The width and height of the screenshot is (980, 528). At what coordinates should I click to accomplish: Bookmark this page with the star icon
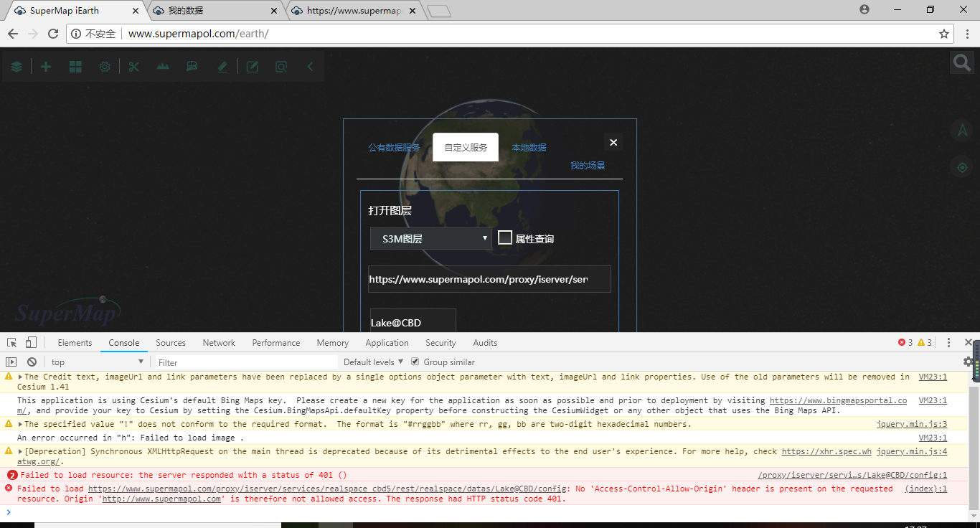pos(944,34)
